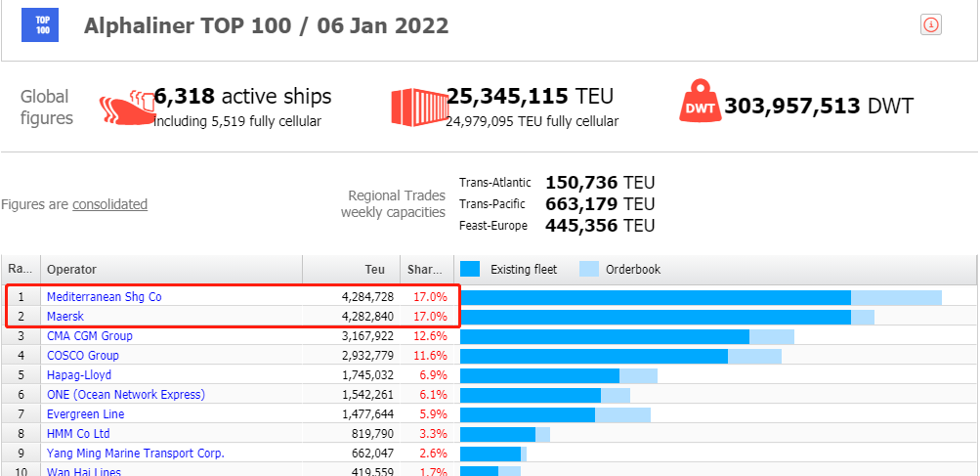This screenshot has width=980, height=476.
Task: Select Evergreen Line operator
Action: click(x=86, y=414)
